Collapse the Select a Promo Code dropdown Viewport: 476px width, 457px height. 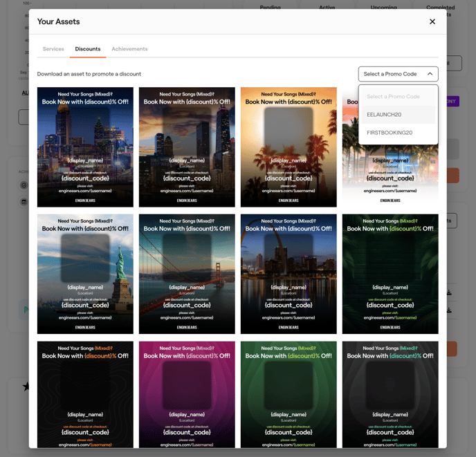coord(398,74)
